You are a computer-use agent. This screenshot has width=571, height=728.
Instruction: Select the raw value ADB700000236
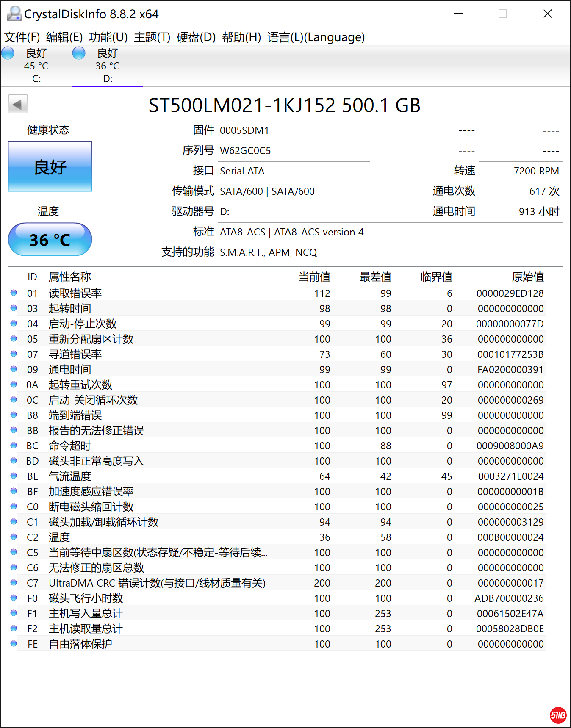click(509, 598)
